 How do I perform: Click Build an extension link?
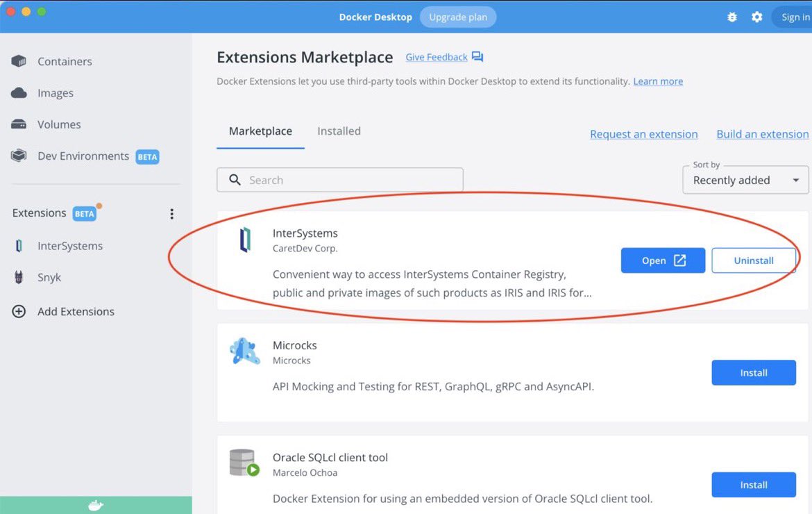coord(762,134)
